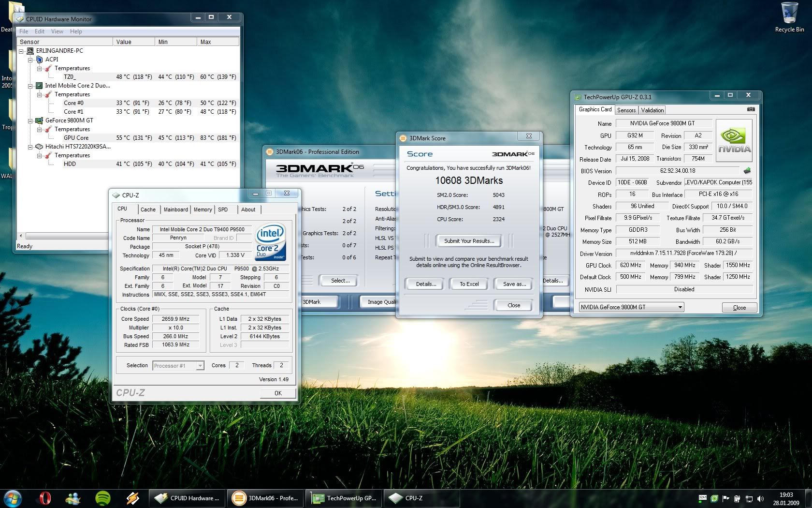Viewport: 812px width, 508px height.
Task: Launch Opera browser from taskbar
Action: 44,498
